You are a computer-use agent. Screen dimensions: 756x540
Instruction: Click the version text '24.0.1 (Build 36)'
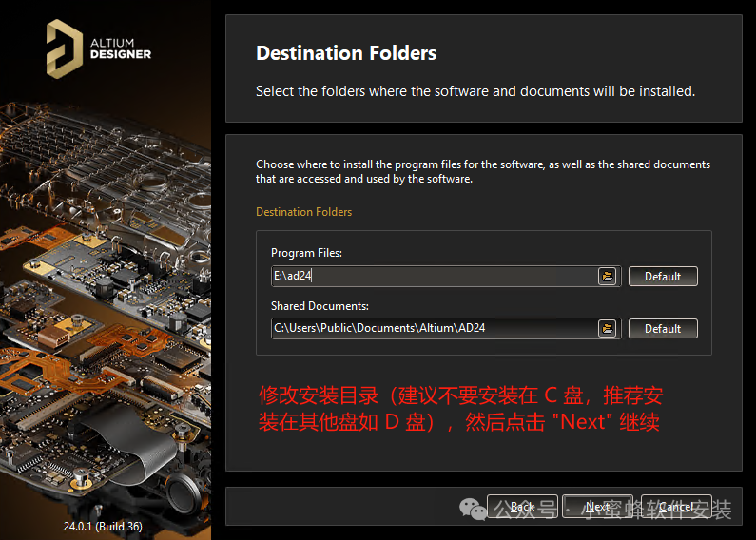tap(103, 526)
